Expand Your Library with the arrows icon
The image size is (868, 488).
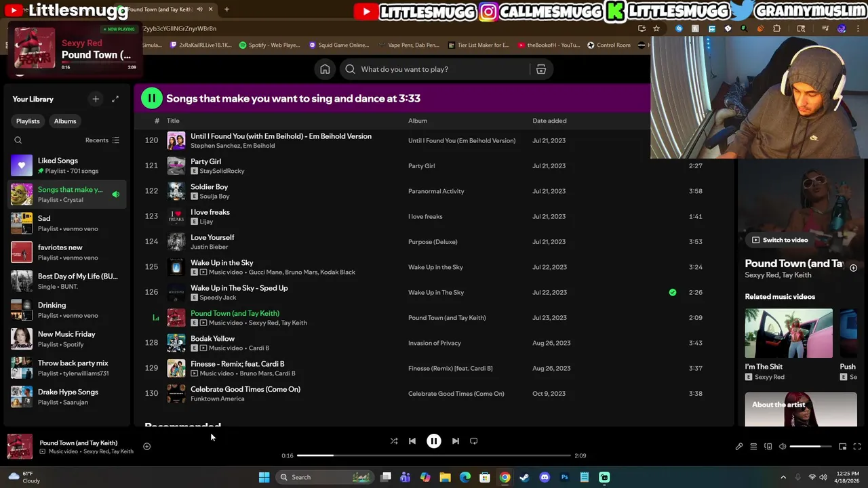(115, 99)
